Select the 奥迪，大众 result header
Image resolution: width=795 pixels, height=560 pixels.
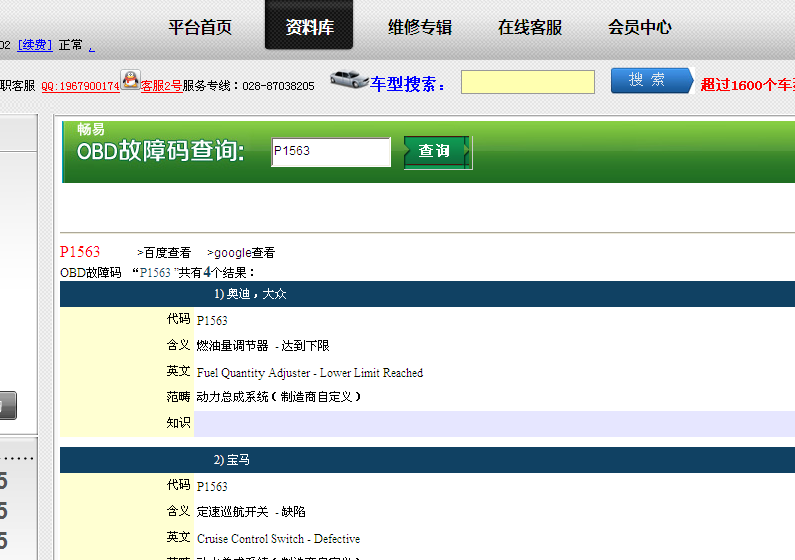pyautogui.click(x=250, y=294)
